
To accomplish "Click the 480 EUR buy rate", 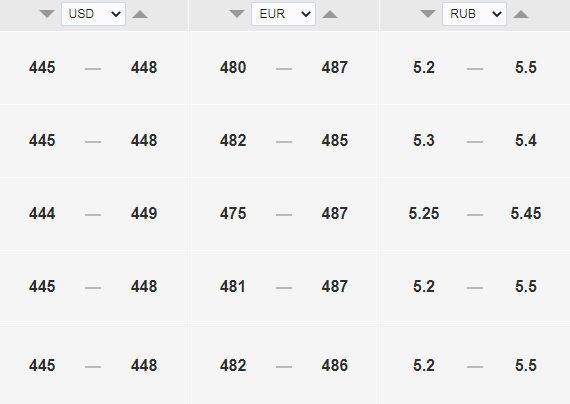I will click(233, 68).
